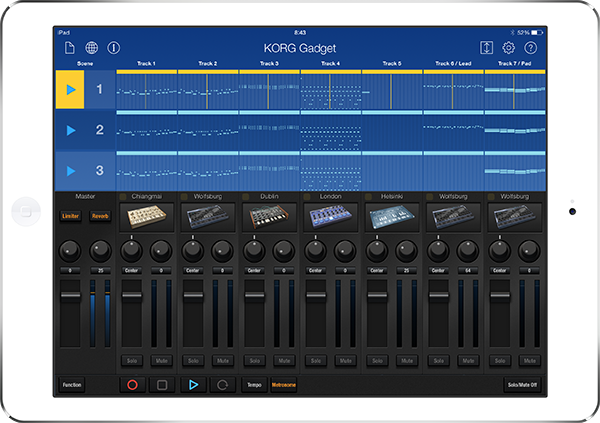Play scene 1 with its arrow

[70, 90]
